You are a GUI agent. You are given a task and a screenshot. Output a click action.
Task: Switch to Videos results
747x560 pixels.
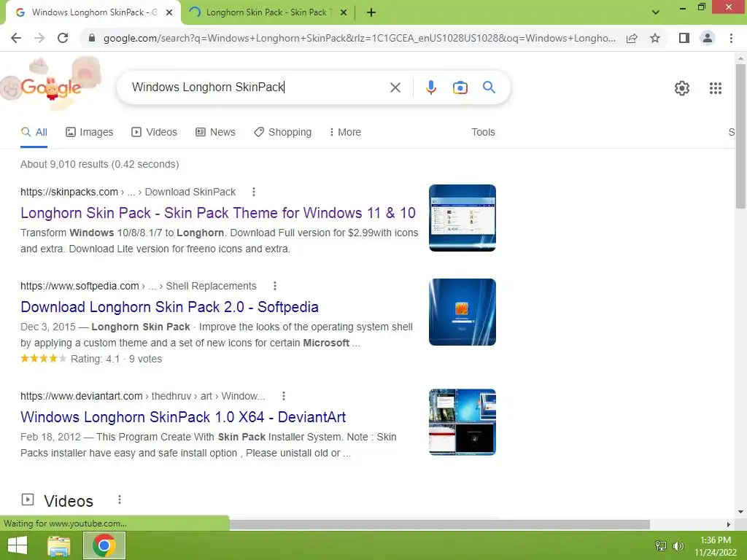click(155, 133)
